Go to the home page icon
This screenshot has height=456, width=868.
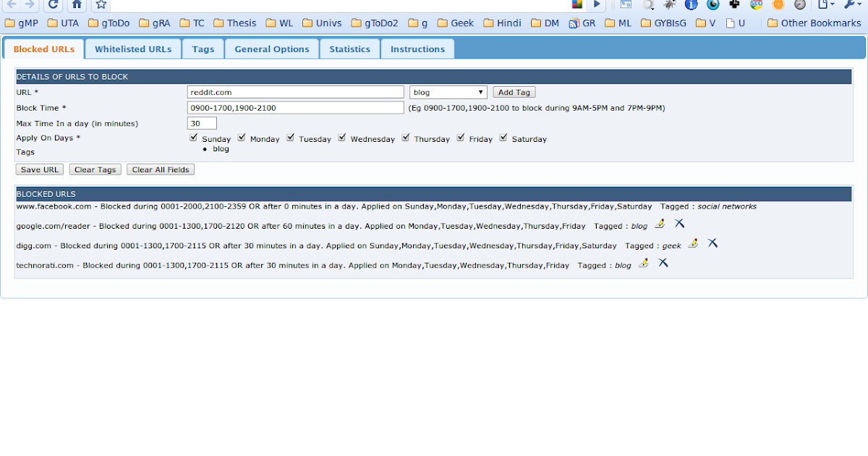(77, 4)
